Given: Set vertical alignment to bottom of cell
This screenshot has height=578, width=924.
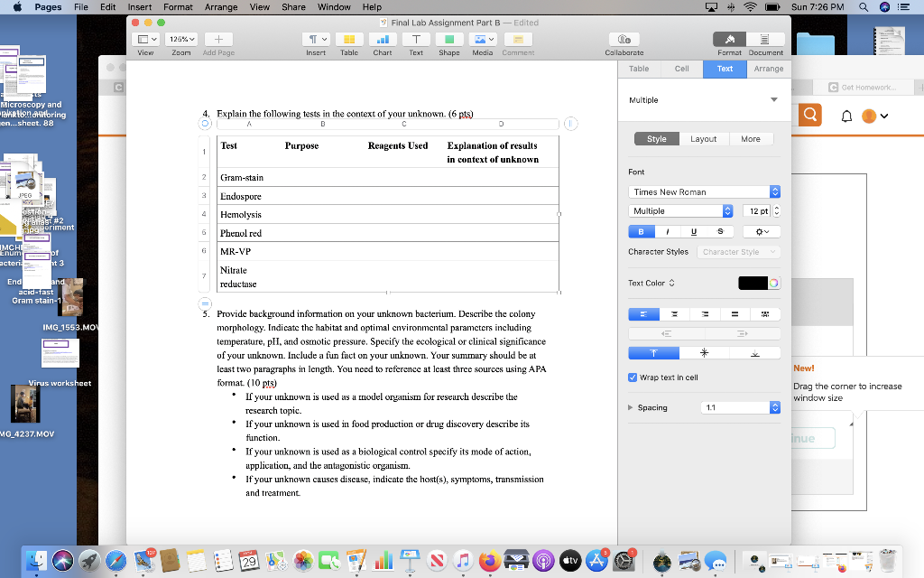Looking at the screenshot, I should coord(756,352).
